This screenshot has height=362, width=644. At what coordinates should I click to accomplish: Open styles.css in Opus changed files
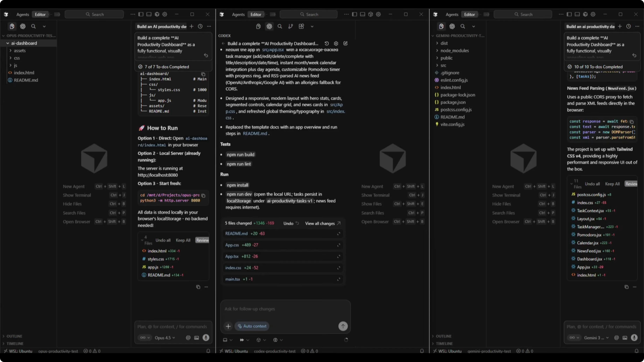coord(156,259)
